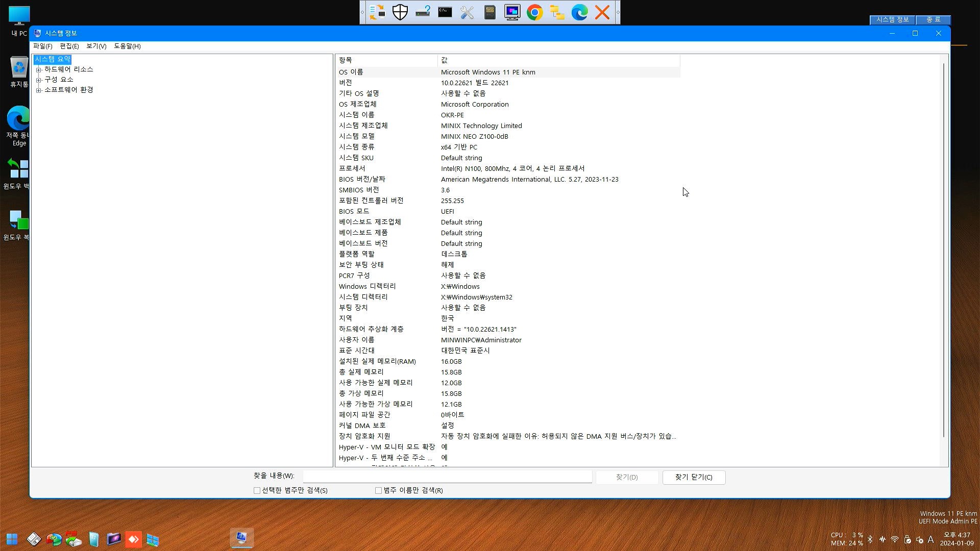Click the IME language A indicator
The height and width of the screenshot is (551, 980).
[931, 539]
